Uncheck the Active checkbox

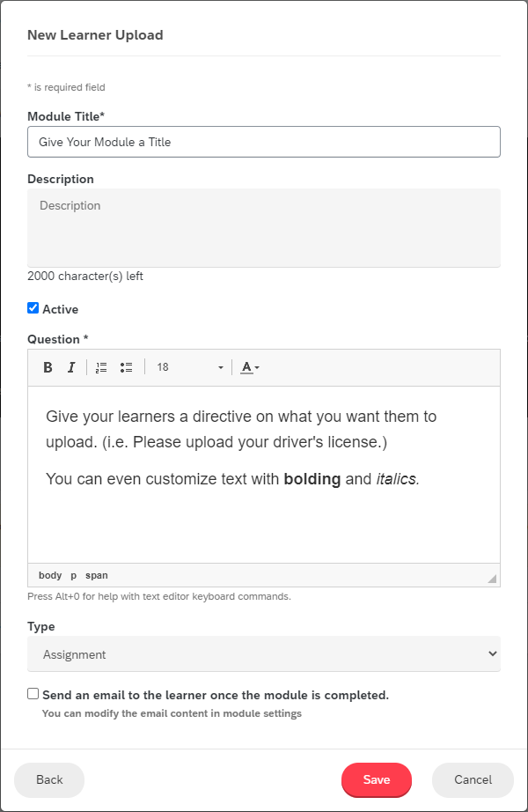tap(33, 308)
